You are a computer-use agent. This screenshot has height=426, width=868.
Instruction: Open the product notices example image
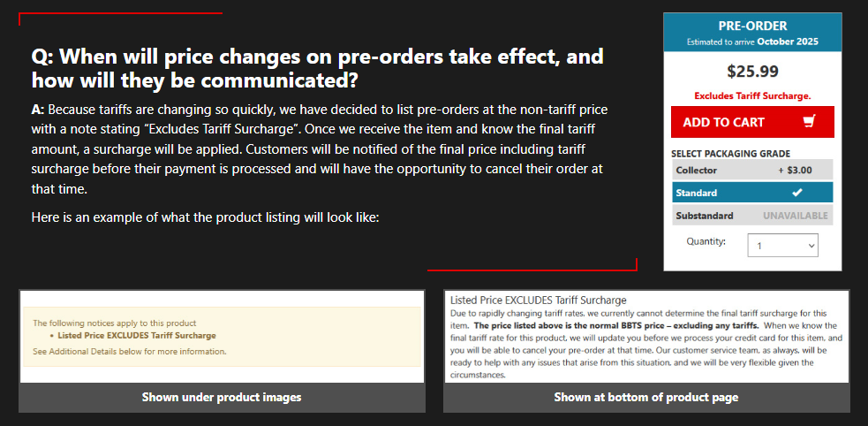point(222,336)
